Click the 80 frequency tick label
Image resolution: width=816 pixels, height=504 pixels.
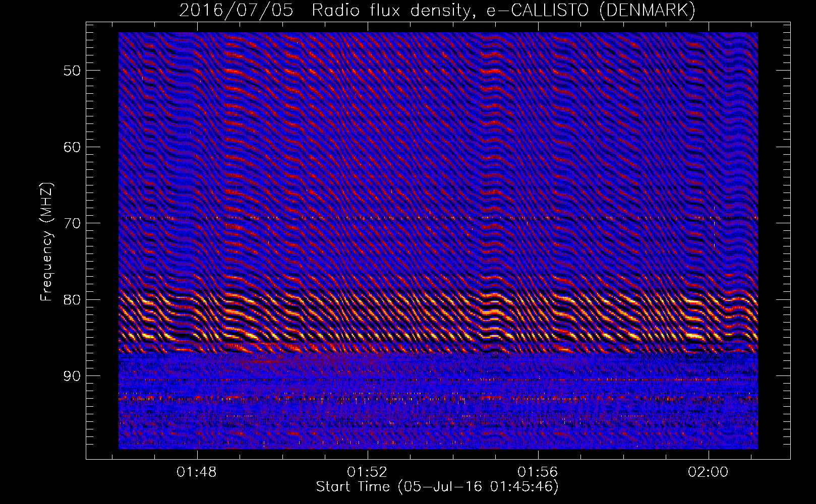coord(72,300)
